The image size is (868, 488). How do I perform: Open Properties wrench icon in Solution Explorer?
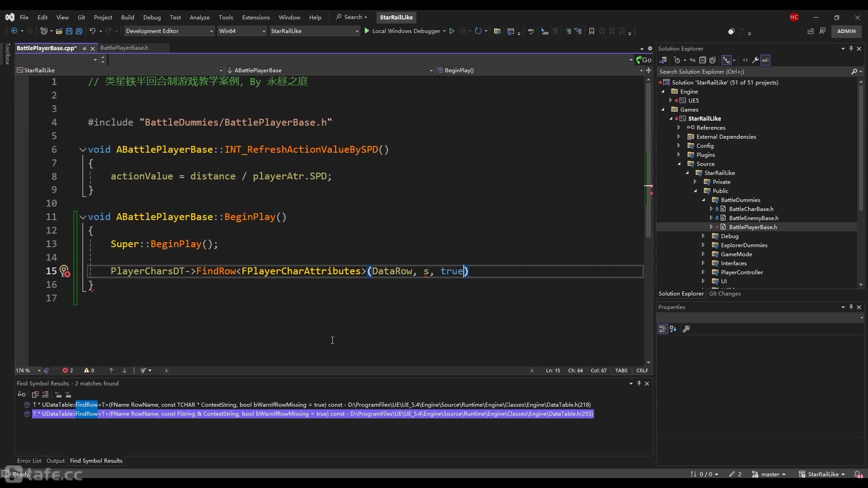pyautogui.click(x=755, y=60)
